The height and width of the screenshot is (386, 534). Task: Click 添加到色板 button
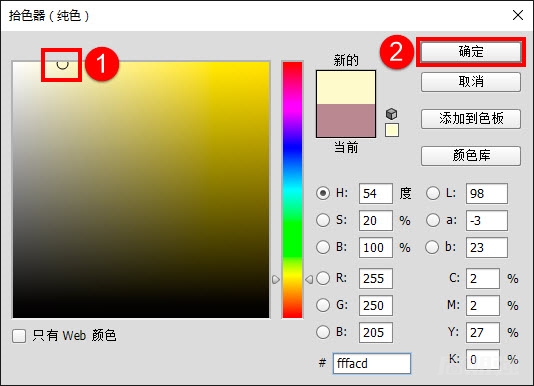471,119
